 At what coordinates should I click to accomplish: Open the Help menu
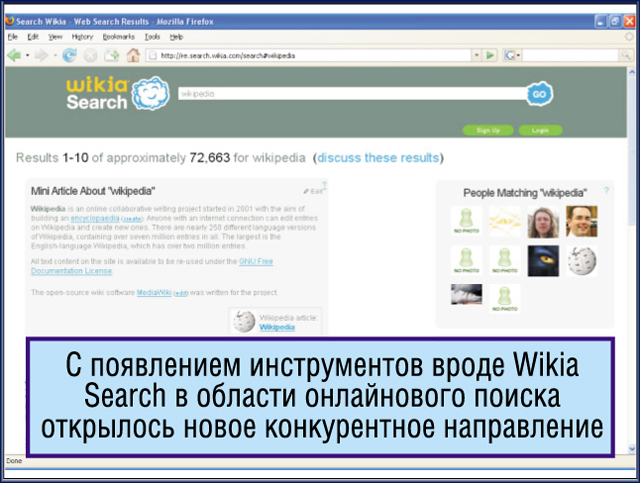(176, 37)
